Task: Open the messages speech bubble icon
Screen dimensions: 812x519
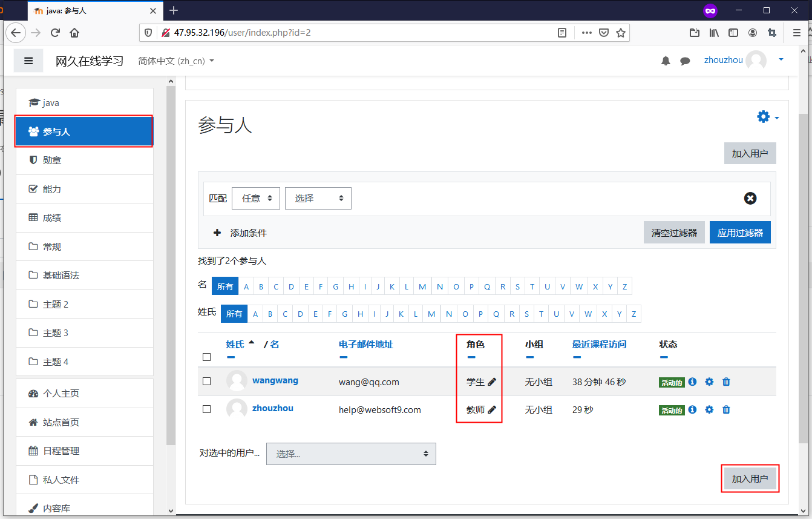Action: point(685,61)
